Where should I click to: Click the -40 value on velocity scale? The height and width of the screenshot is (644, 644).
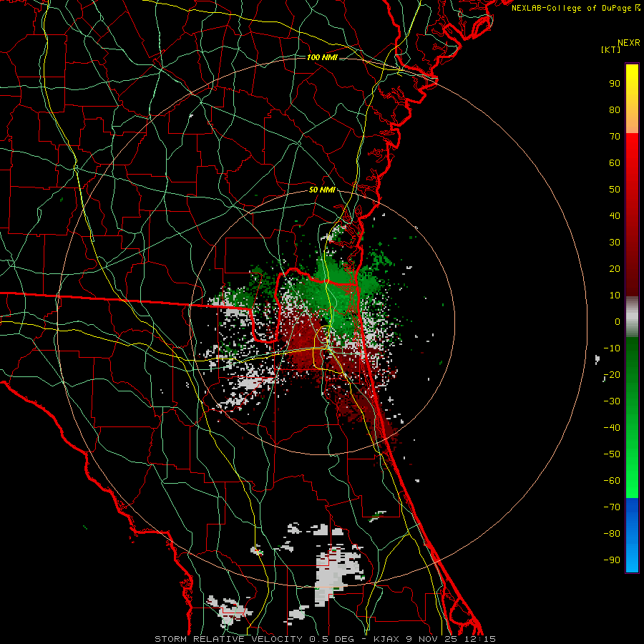(612, 428)
